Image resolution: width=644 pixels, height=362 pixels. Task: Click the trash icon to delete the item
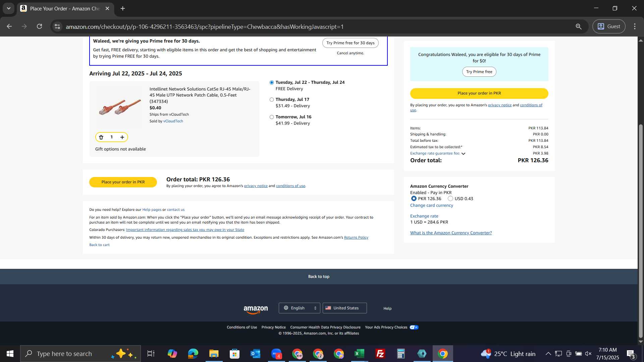pyautogui.click(x=101, y=137)
